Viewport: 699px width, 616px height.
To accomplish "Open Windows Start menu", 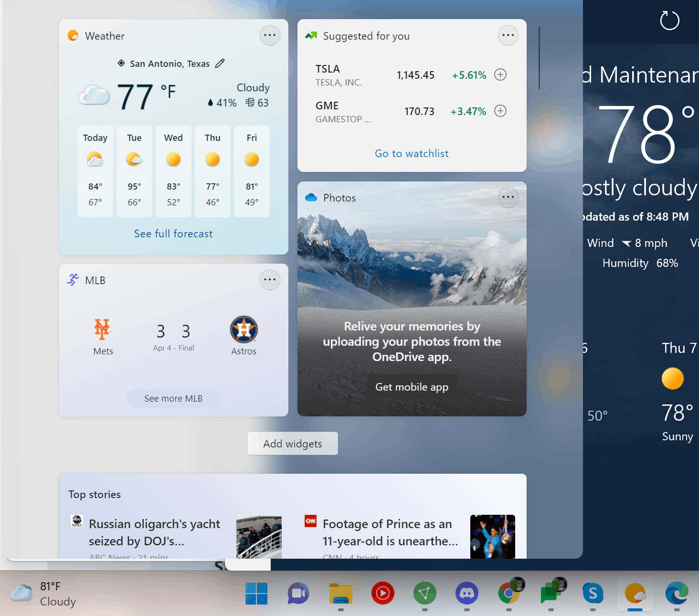I will click(x=256, y=594).
